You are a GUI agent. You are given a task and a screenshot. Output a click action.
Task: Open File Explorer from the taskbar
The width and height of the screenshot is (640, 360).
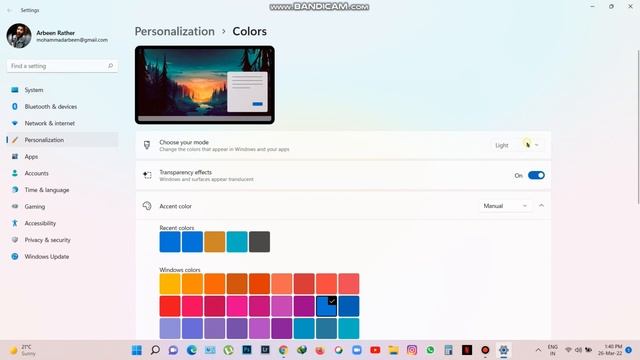(x=393, y=350)
